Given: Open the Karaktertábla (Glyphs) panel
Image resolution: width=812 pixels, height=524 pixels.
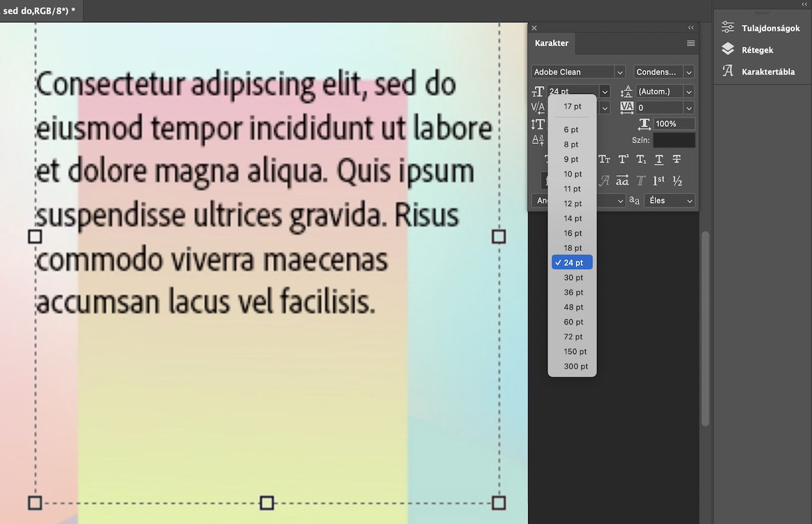Looking at the screenshot, I should click(758, 72).
